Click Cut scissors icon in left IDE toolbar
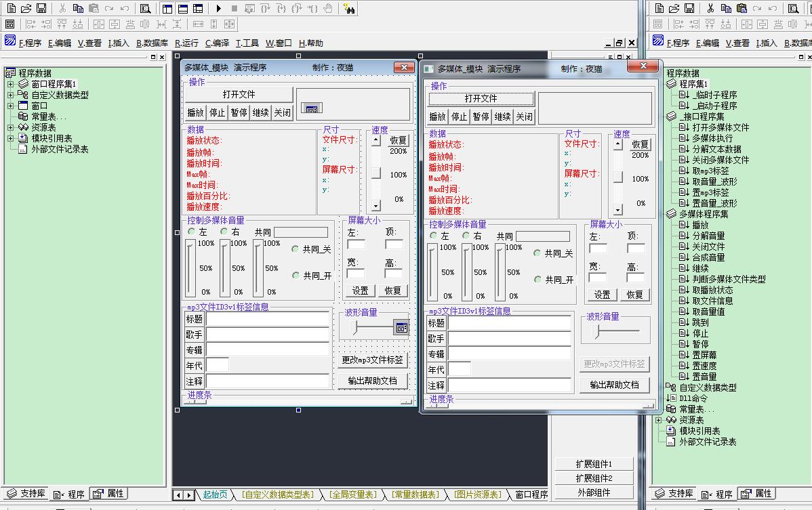812x510 pixels. tap(62, 8)
